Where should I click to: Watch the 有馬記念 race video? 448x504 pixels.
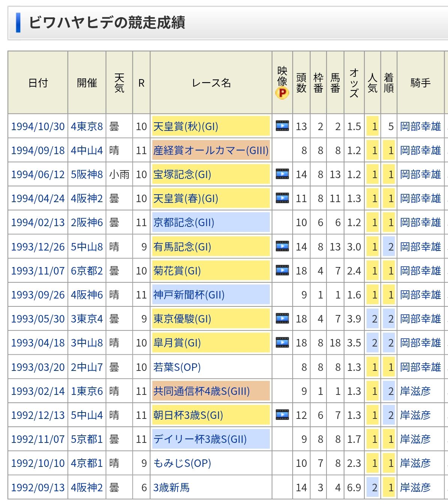click(282, 246)
